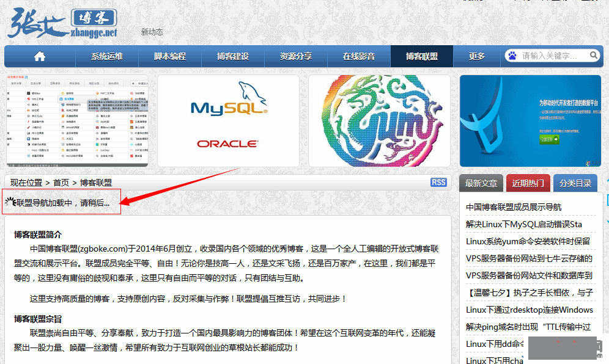Viewport: 609px width, 364px height.
Task: Click the home icon in navigation bar
Action: (40, 56)
